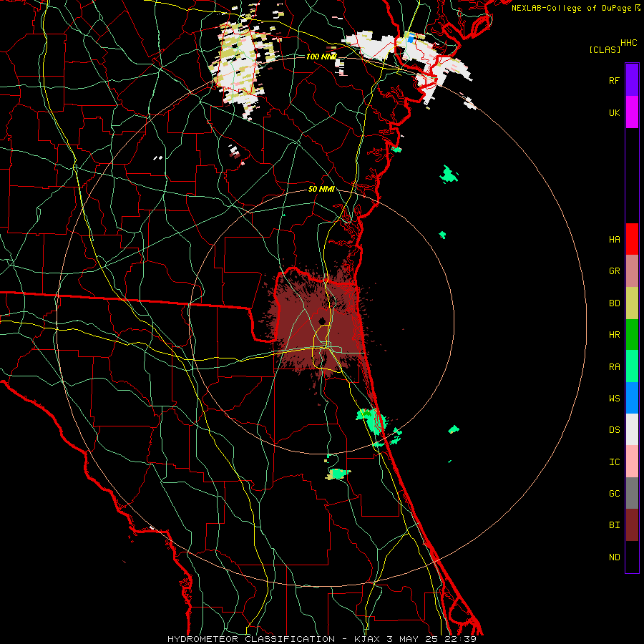Click the DS white legend swatch
This screenshot has height=644, width=644.
632,429
